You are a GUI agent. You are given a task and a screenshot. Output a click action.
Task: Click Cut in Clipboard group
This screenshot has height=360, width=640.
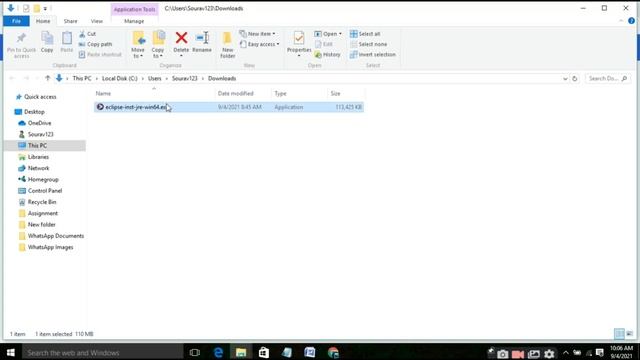[88, 34]
